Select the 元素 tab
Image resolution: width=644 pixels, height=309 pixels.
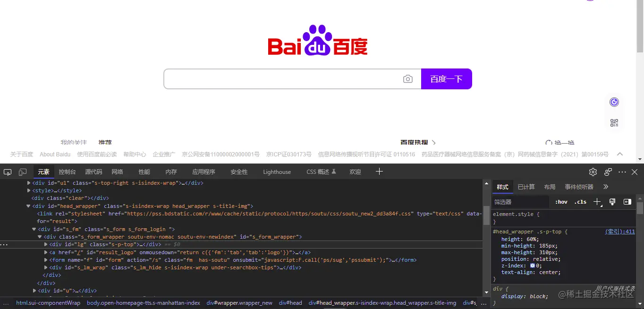coord(43,172)
